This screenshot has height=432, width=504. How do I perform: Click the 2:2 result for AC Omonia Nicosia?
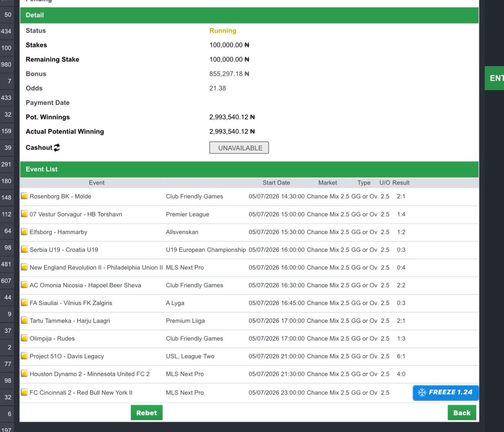[401, 285]
